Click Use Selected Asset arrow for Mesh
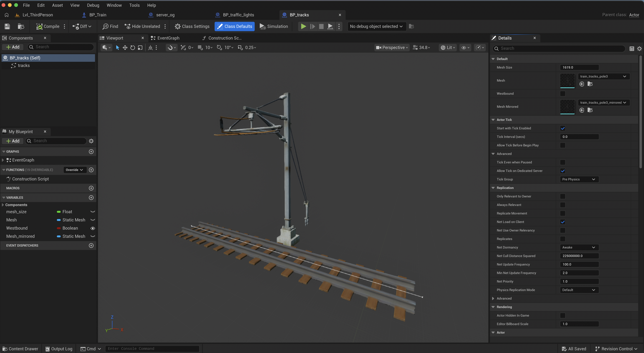The image size is (644, 353). [x=582, y=84]
